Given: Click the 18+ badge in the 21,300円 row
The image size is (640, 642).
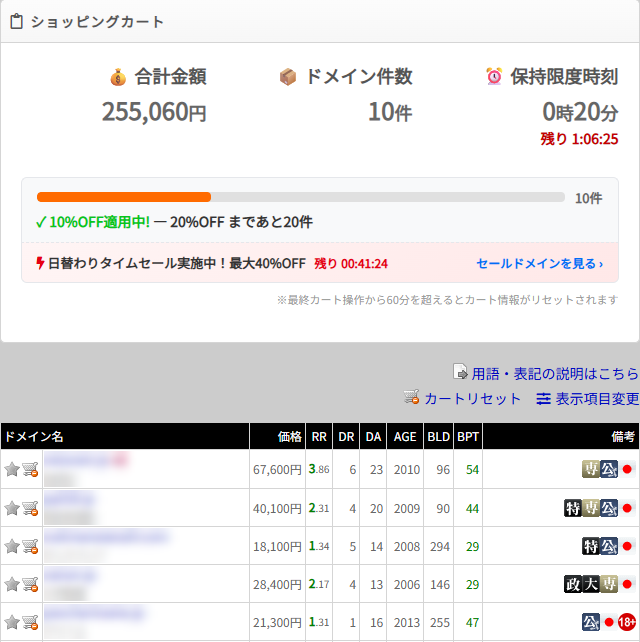Looking at the screenshot, I should (x=627, y=622).
